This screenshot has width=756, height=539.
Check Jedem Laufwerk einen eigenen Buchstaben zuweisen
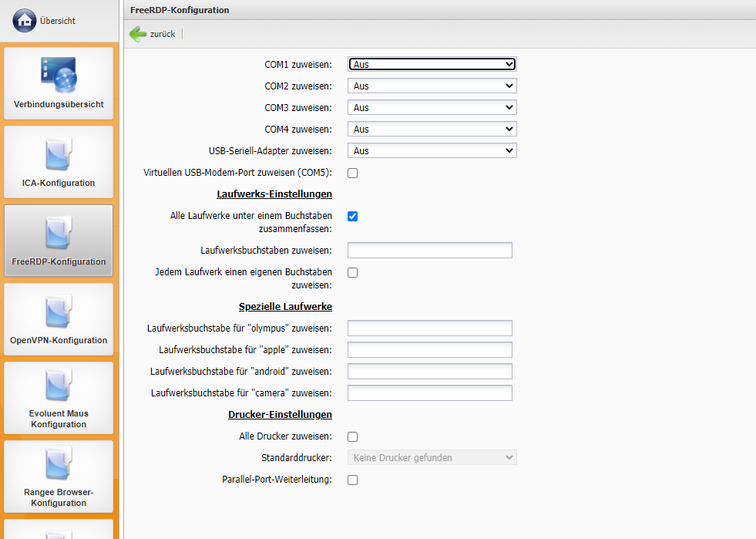click(352, 273)
